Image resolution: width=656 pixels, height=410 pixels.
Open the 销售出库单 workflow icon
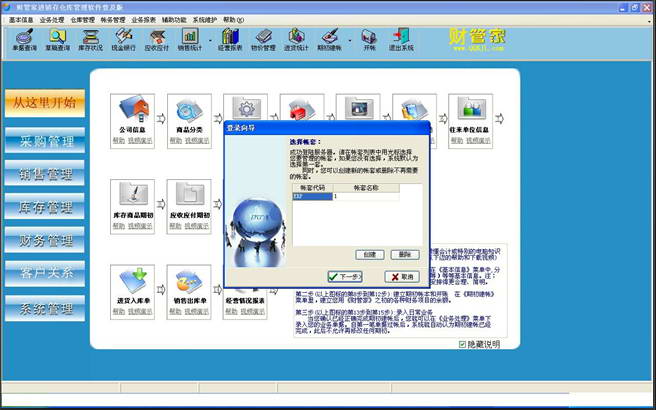(189, 281)
